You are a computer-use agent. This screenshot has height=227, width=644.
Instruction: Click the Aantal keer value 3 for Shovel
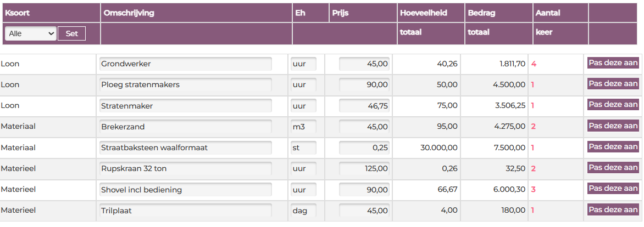[x=534, y=190]
